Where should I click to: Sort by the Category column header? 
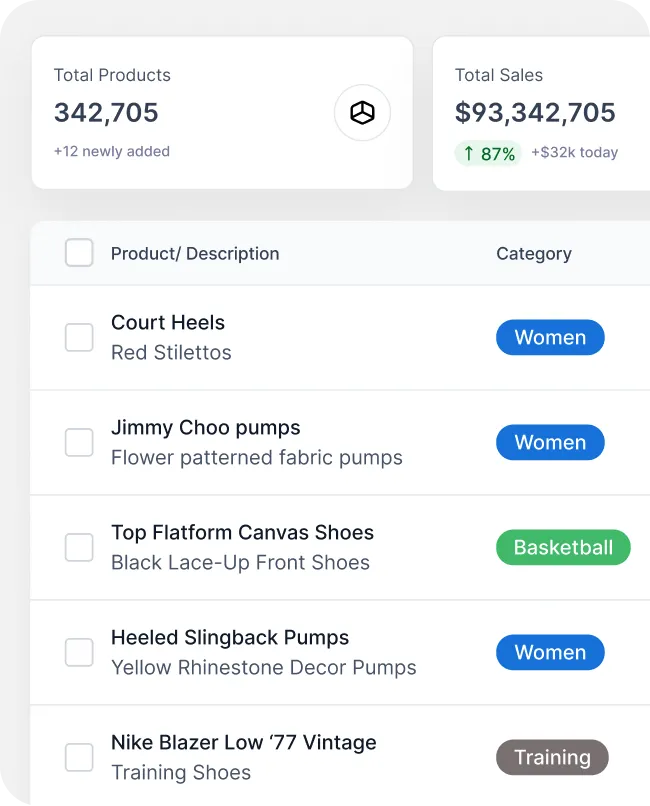534,254
